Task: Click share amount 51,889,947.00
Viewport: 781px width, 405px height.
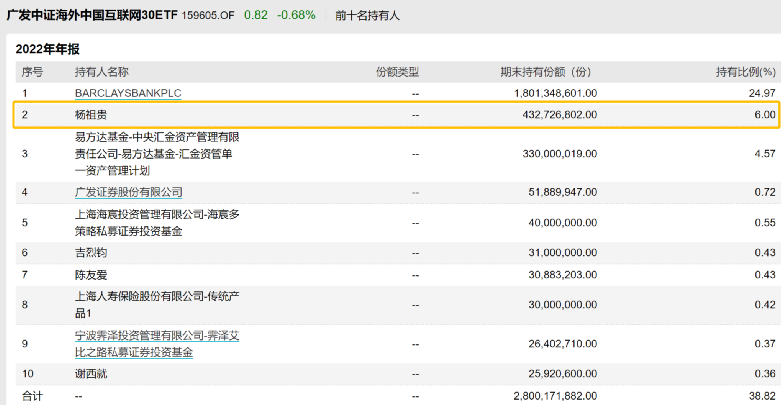Action: click(562, 192)
